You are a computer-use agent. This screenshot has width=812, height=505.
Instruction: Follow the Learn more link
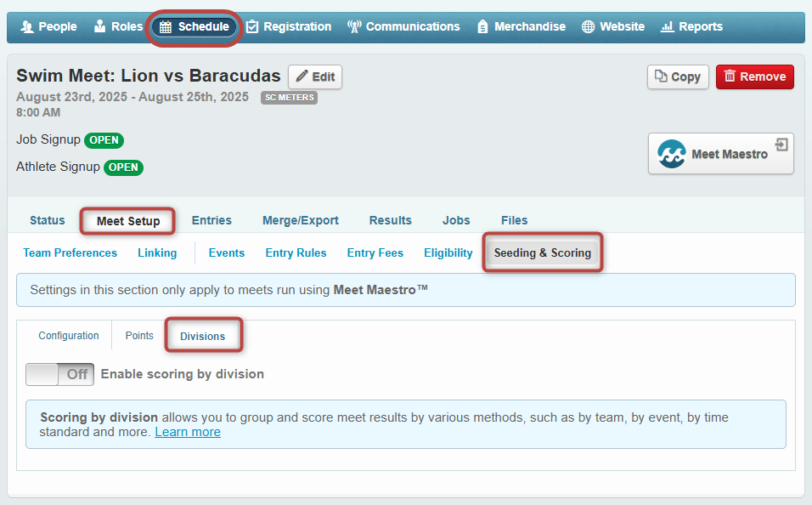coord(188,432)
